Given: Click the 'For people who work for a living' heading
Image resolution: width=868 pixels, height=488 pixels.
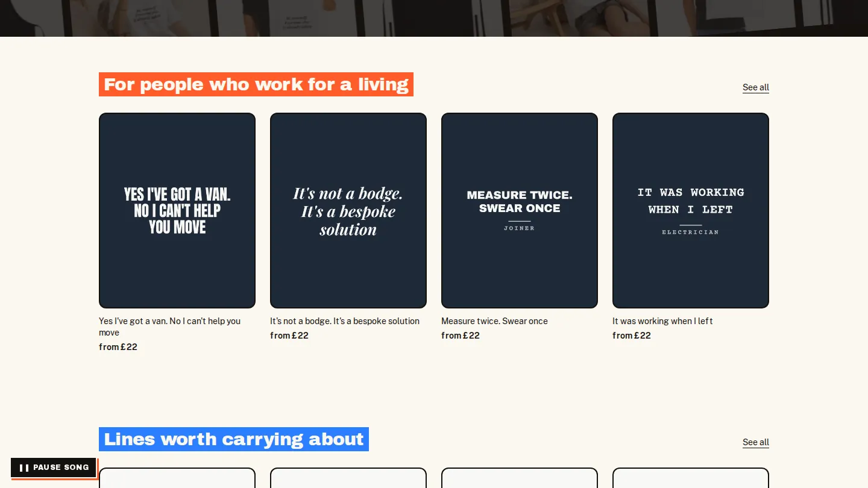Looking at the screenshot, I should click(x=256, y=84).
